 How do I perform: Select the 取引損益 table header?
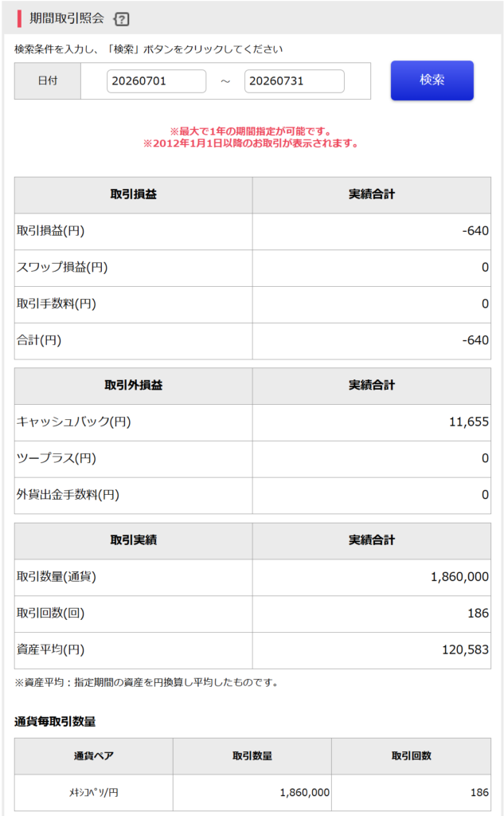[x=133, y=194]
